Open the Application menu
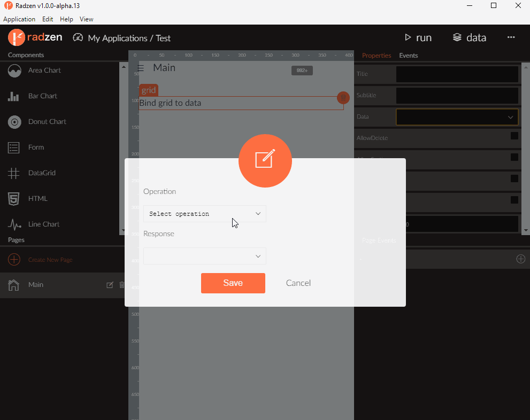 point(19,19)
